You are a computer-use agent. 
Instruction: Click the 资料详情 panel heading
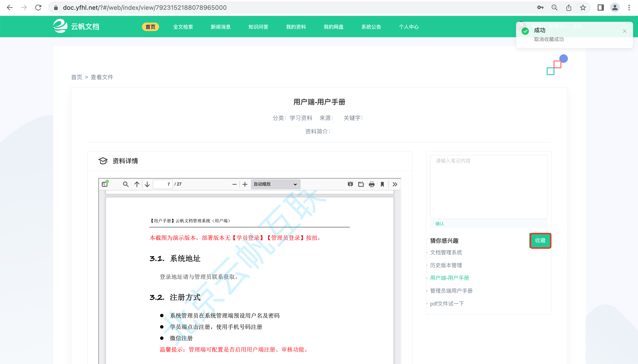(125, 161)
